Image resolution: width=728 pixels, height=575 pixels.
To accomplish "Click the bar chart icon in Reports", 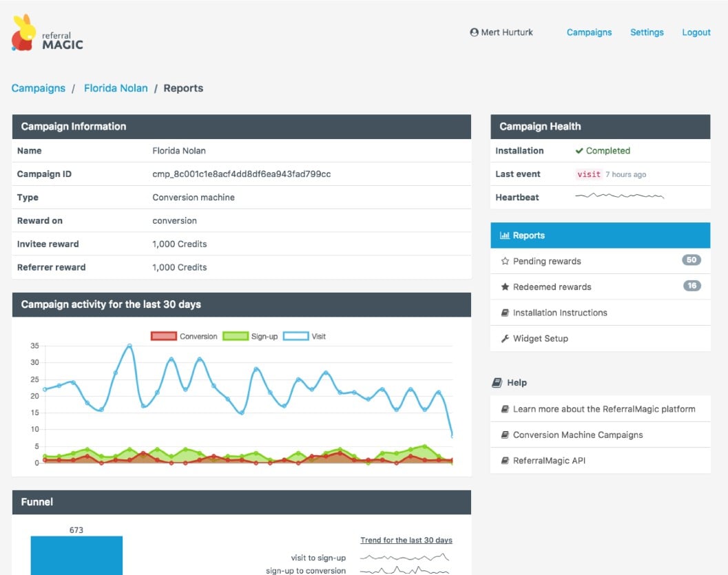I will [x=505, y=236].
